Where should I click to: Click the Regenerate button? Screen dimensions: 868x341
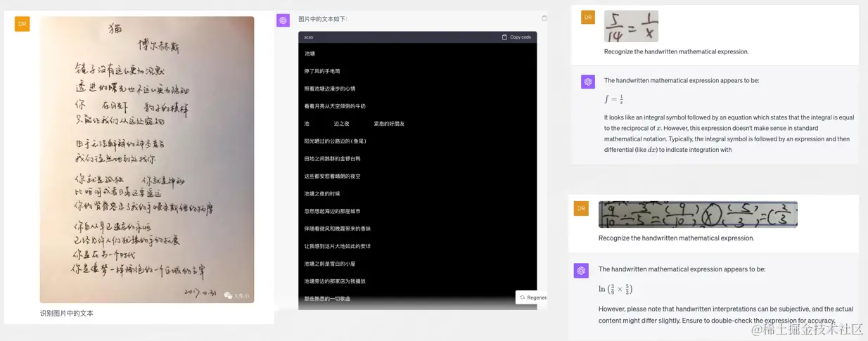tap(532, 297)
